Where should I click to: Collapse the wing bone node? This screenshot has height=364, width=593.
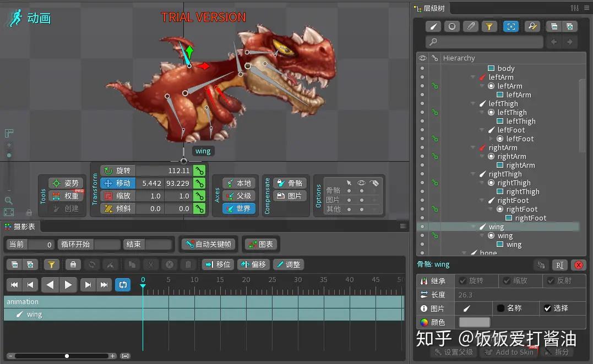click(473, 227)
